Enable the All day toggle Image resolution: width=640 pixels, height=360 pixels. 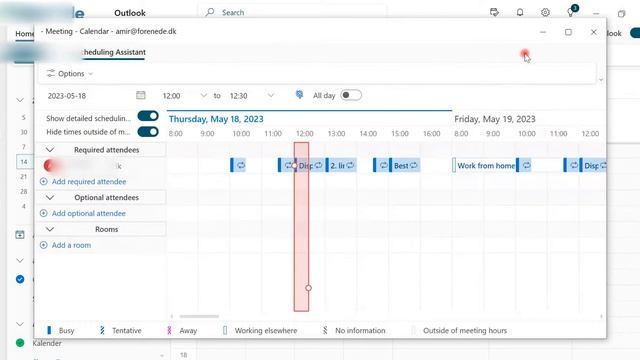click(351, 95)
